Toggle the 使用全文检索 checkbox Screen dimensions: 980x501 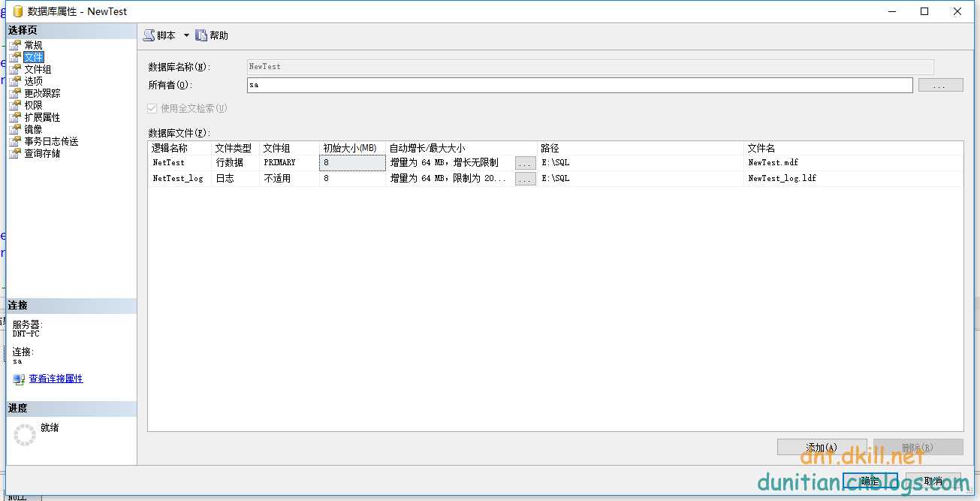153,108
